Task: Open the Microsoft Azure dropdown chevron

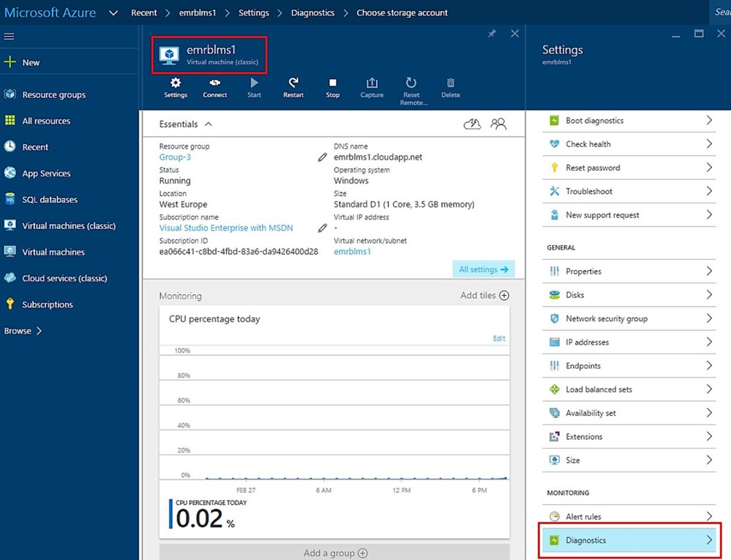Action: coord(113,13)
